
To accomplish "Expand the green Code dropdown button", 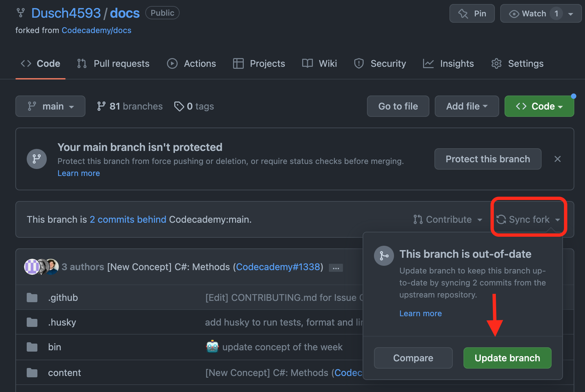I will tap(539, 106).
